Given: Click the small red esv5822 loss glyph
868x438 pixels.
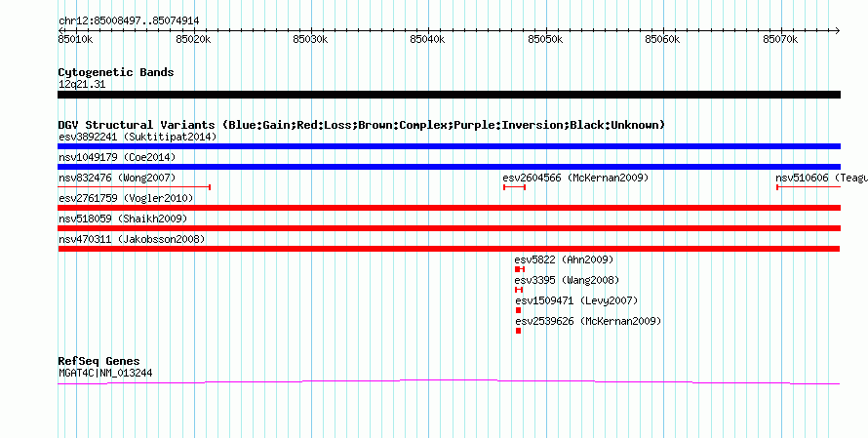Looking at the screenshot, I should [x=520, y=269].
